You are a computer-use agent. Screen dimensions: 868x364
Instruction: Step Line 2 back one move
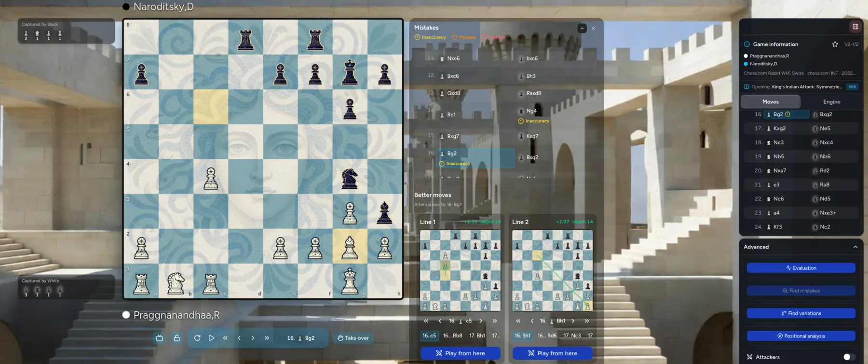(x=532, y=321)
